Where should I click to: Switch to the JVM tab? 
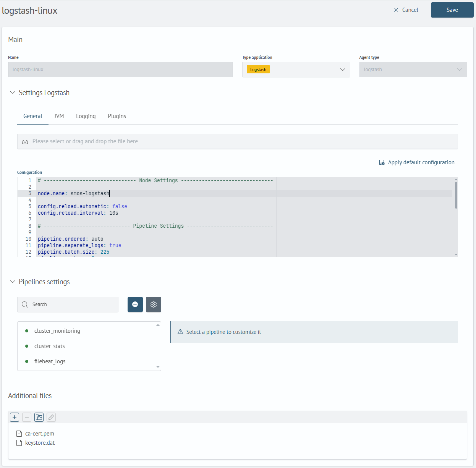coord(59,116)
